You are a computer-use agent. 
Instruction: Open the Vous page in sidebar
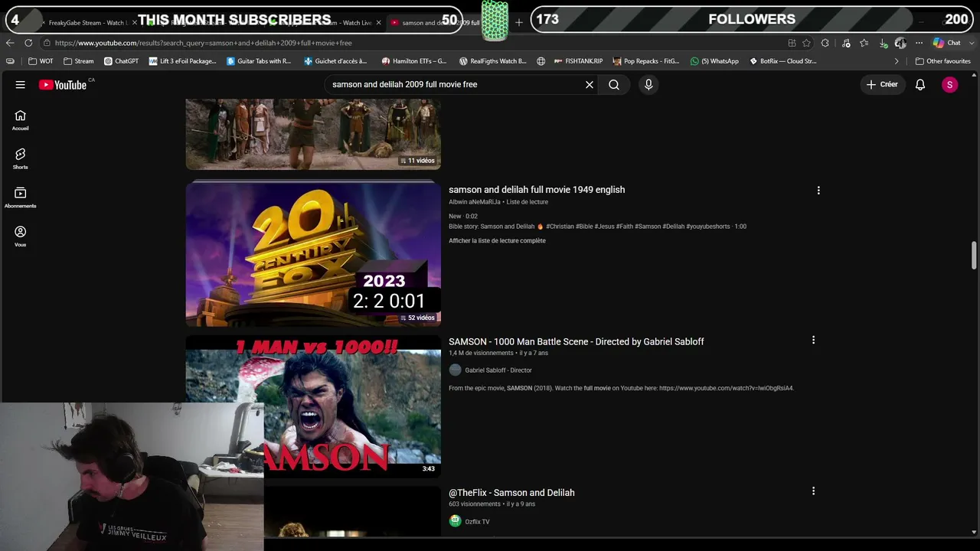[21, 236]
